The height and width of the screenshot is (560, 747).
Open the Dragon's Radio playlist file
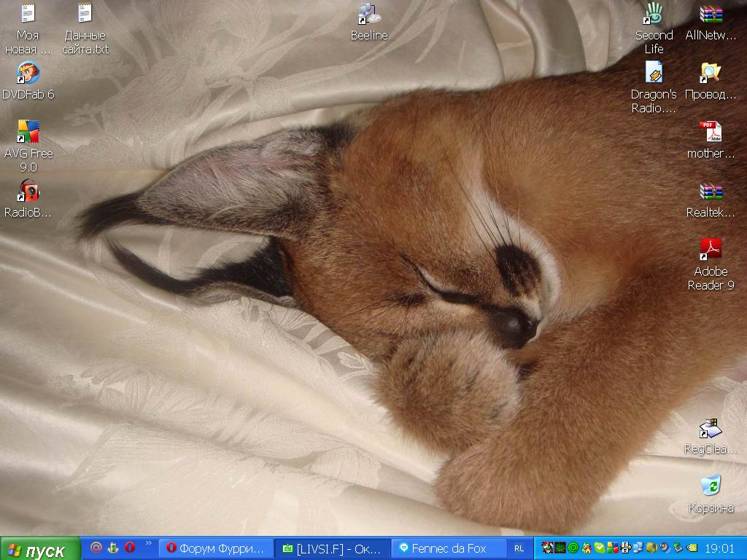click(654, 74)
